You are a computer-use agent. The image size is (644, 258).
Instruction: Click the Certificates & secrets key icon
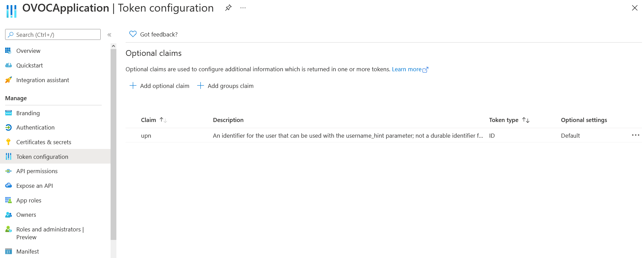(9, 142)
